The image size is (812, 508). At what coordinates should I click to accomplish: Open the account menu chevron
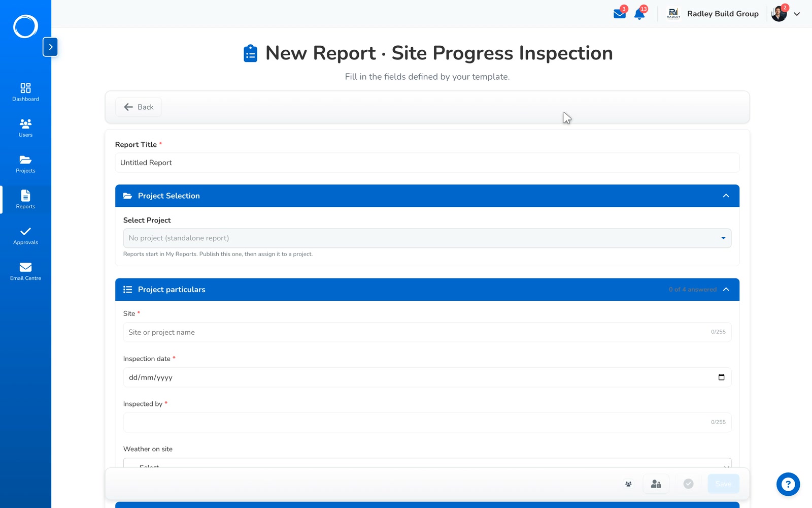[x=797, y=14]
